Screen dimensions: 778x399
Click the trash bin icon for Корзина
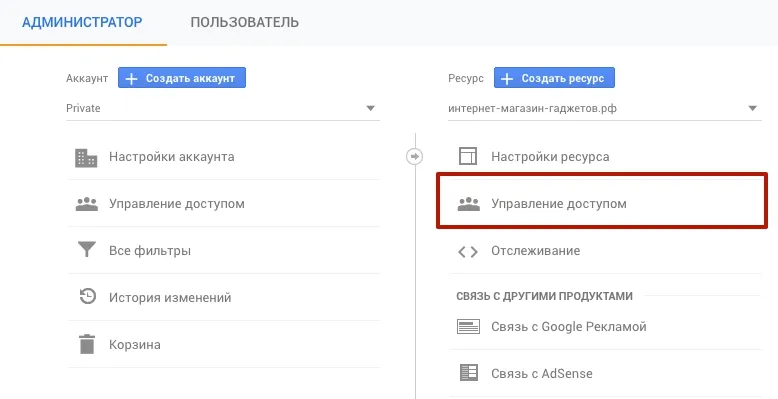[x=87, y=344]
